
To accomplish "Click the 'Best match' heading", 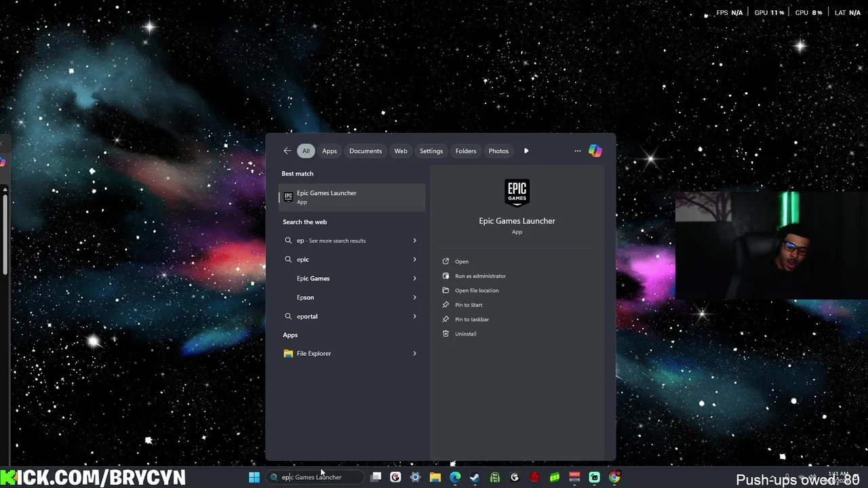I will click(298, 174).
